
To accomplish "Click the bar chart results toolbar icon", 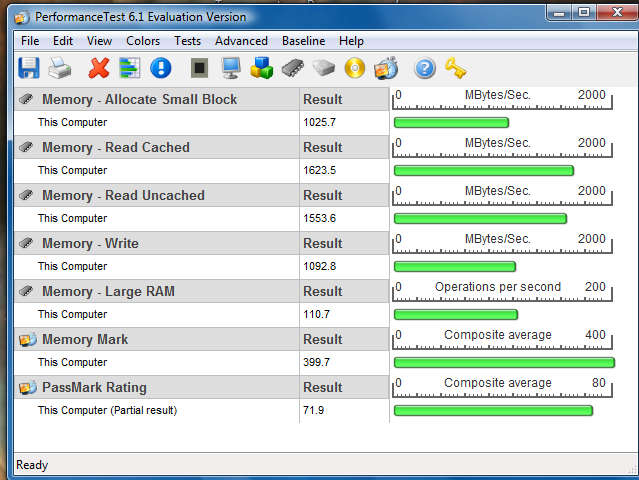I will coord(130,68).
